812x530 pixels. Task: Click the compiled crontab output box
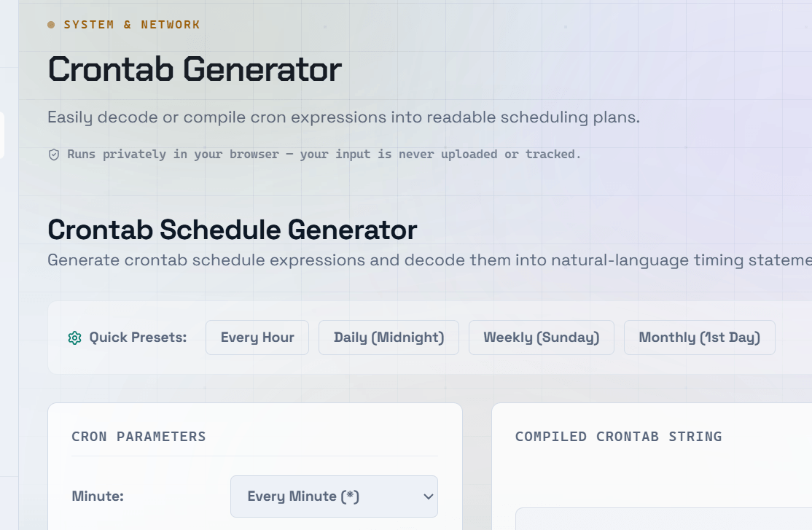664,518
